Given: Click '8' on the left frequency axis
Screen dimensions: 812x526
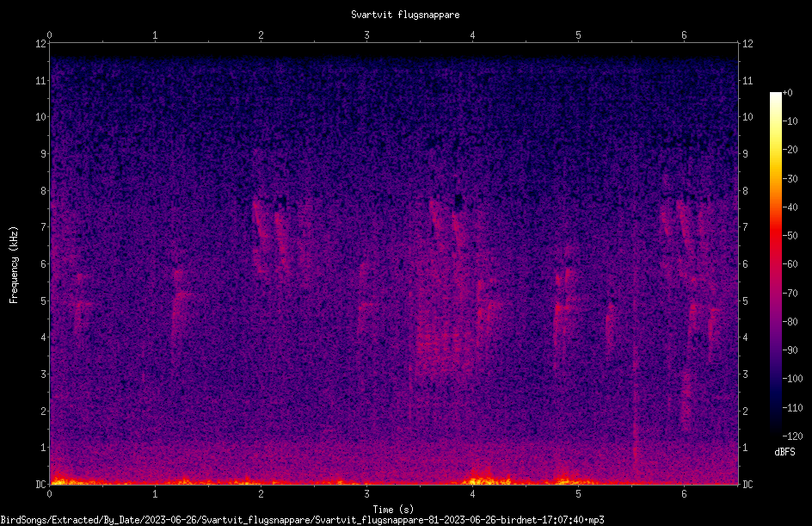Looking at the screenshot, I should click(44, 190).
